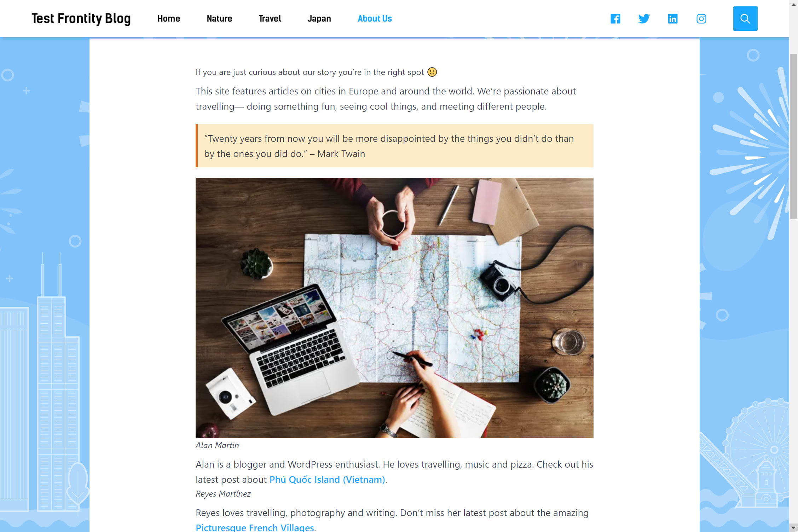Select the Home navigation menu item
This screenshot has width=798, height=532.
pyautogui.click(x=168, y=18)
